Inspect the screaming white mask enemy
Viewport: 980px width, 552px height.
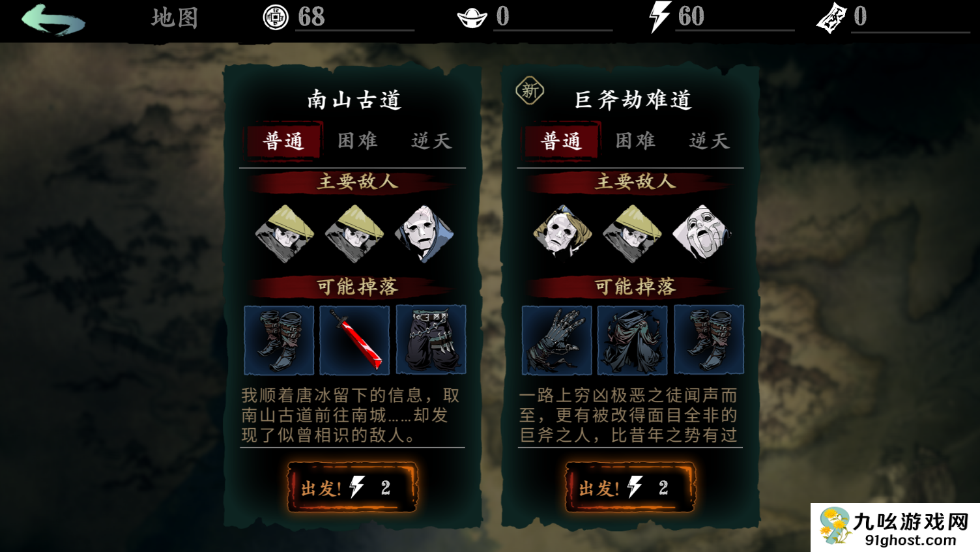(x=702, y=233)
